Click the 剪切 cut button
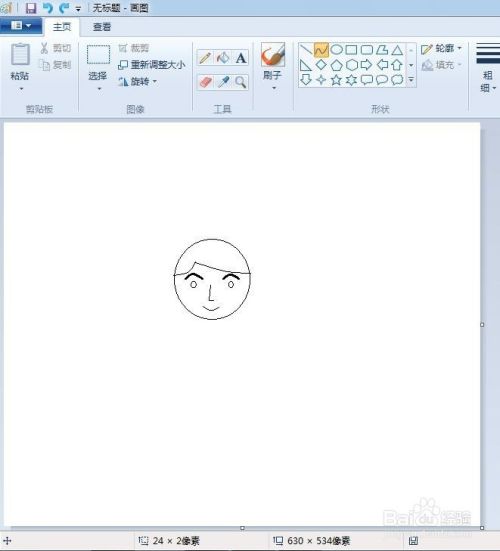The height and width of the screenshot is (551, 500). tap(56, 48)
